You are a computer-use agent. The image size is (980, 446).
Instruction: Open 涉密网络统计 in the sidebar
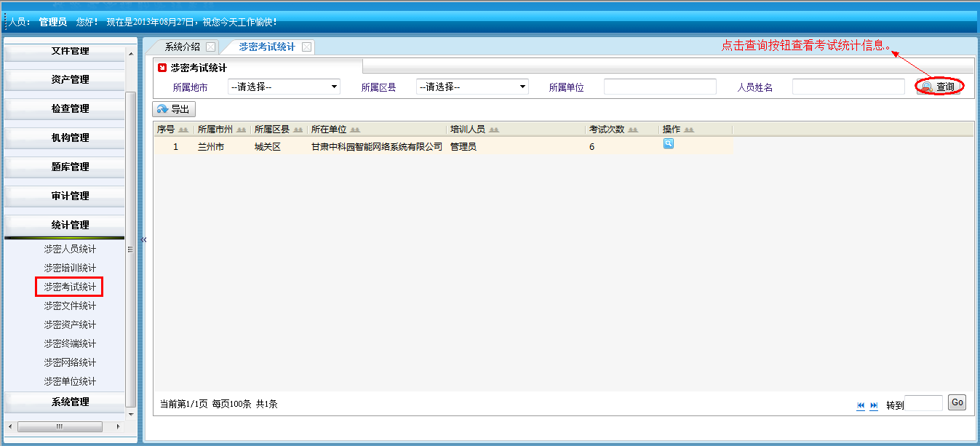click(x=70, y=362)
